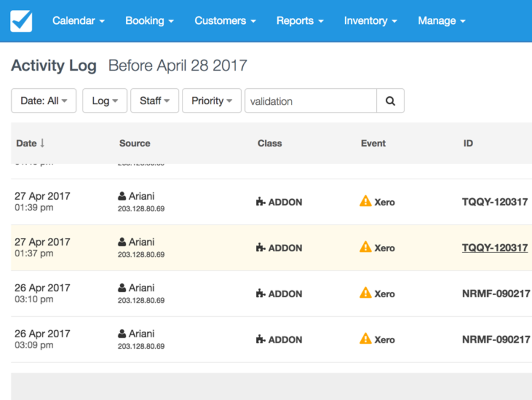532x400 pixels.
Task: Click the warning icon in 01:39 pm row
Action: coord(365,201)
